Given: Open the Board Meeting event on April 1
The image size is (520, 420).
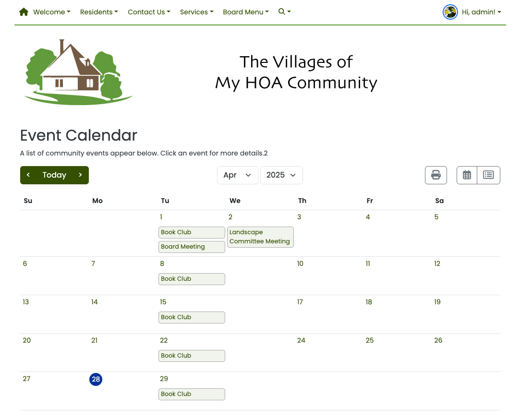Looking at the screenshot, I should tap(192, 246).
